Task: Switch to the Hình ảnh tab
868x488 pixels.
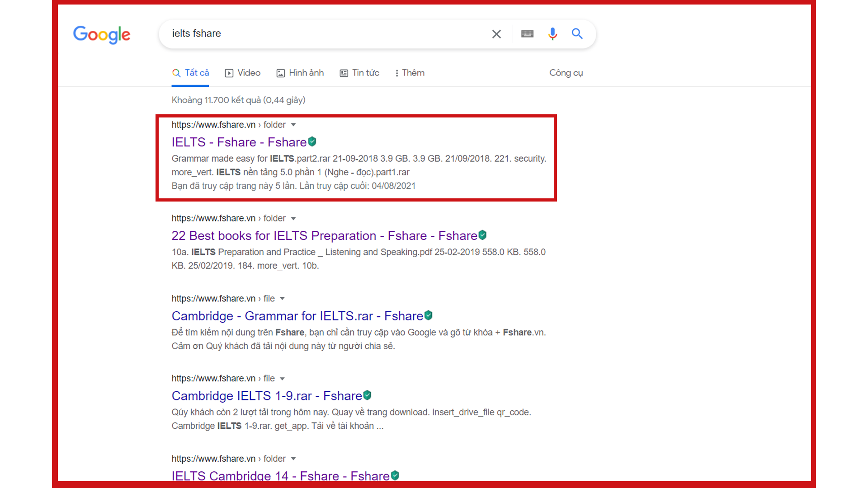Action: point(300,73)
